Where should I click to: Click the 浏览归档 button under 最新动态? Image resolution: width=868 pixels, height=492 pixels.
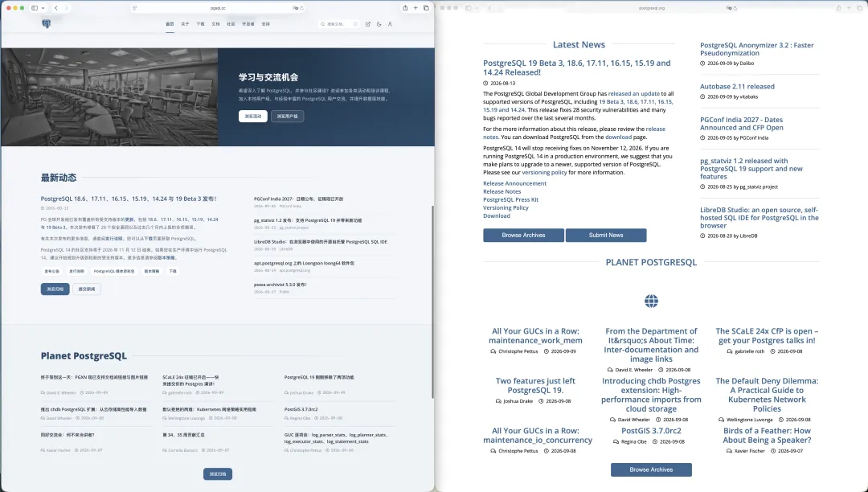pos(55,289)
